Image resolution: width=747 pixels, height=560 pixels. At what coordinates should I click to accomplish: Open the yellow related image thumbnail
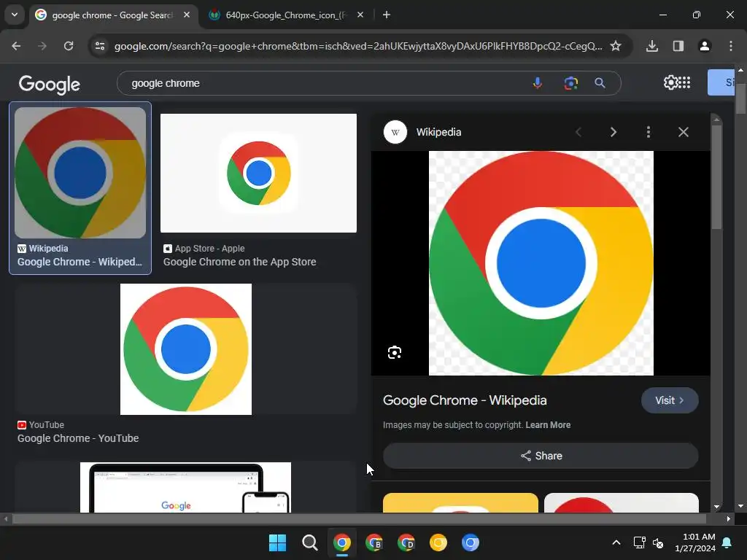click(x=460, y=503)
